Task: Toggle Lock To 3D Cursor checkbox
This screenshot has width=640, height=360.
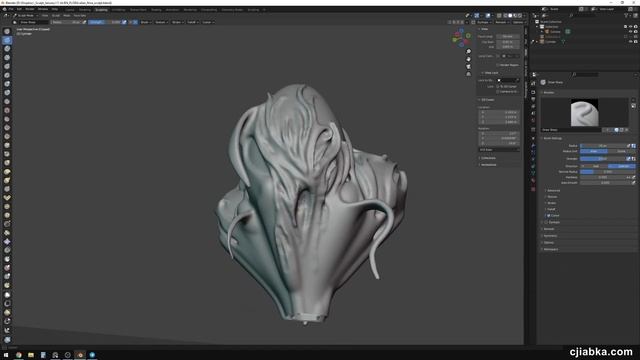Action: [498, 87]
